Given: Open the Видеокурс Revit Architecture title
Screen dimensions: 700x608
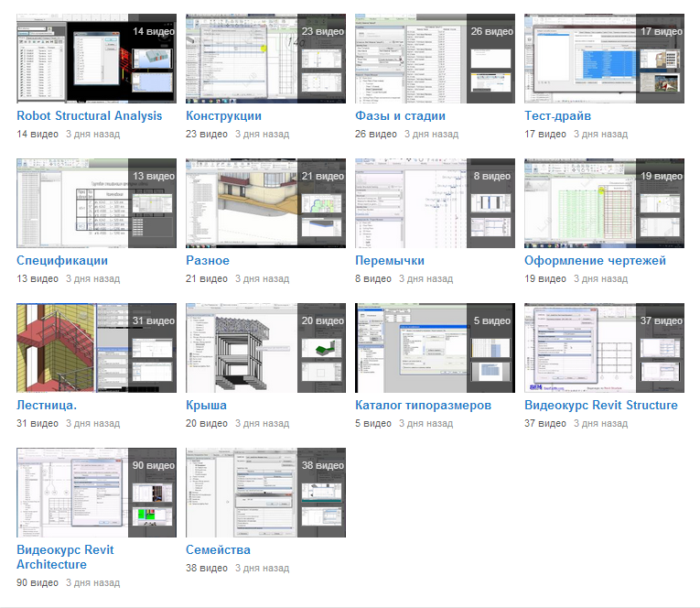Looking at the screenshot, I should 65,557.
